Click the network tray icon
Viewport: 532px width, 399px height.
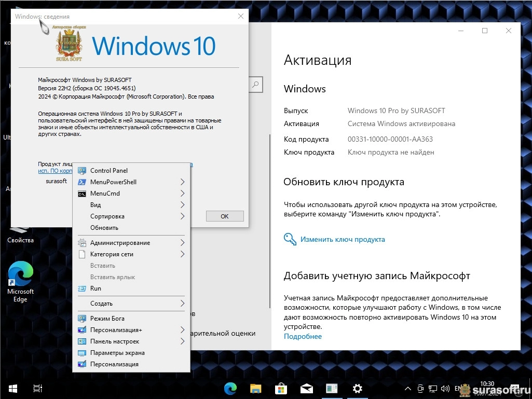pos(432,389)
